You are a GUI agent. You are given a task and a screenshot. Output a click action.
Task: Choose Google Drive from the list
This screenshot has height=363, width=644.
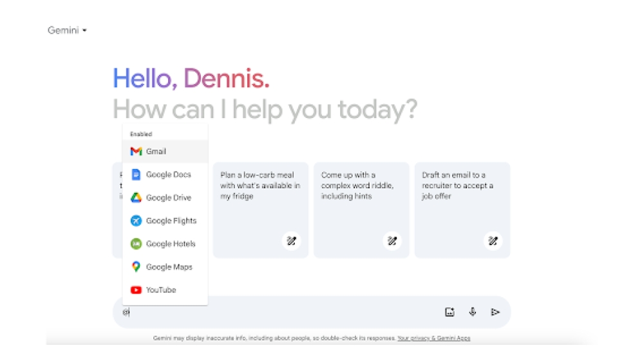pos(165,198)
